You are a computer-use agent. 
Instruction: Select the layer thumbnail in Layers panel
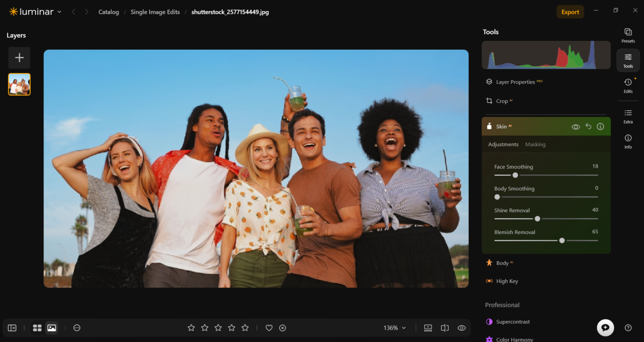[x=19, y=84]
